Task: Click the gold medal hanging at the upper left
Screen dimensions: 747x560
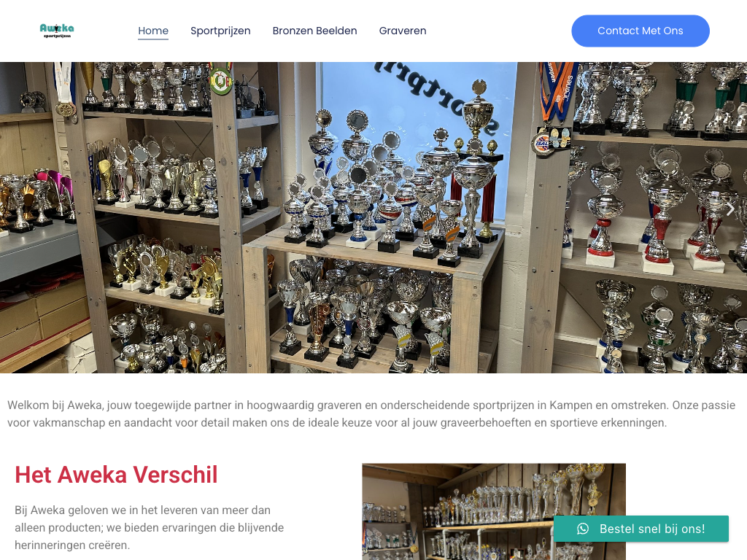Action: 65,109
